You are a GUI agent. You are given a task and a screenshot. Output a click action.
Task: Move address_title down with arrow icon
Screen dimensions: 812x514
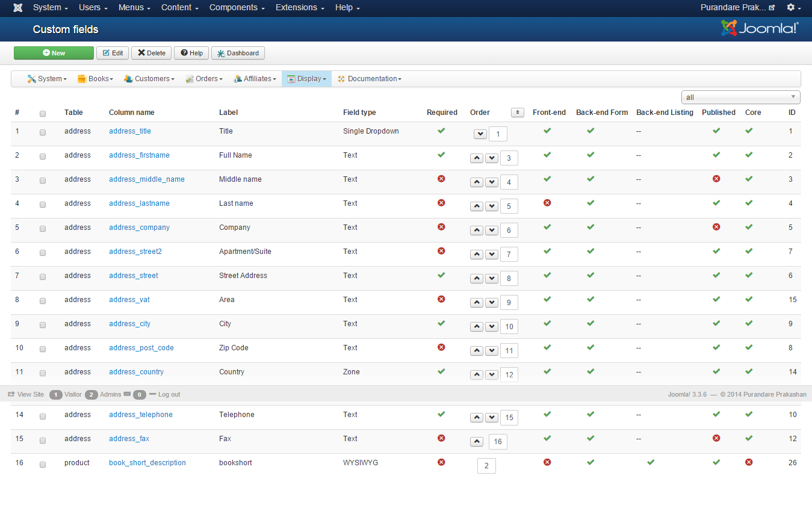480,134
